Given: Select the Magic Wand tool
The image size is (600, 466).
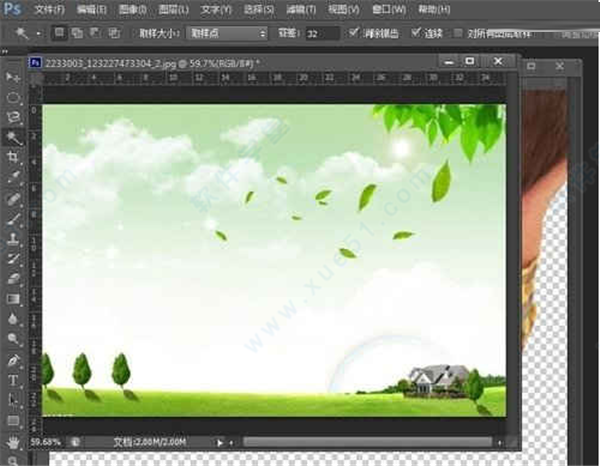Looking at the screenshot, I should [x=13, y=137].
